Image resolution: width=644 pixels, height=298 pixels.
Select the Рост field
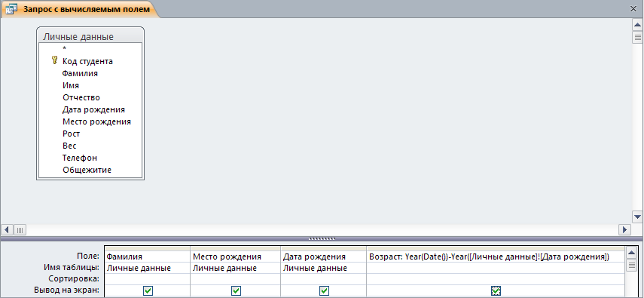(x=71, y=134)
